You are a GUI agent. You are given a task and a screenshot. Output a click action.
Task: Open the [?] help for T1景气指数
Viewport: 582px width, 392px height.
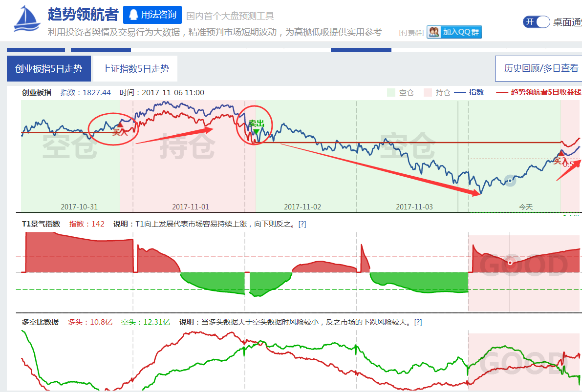(302, 224)
